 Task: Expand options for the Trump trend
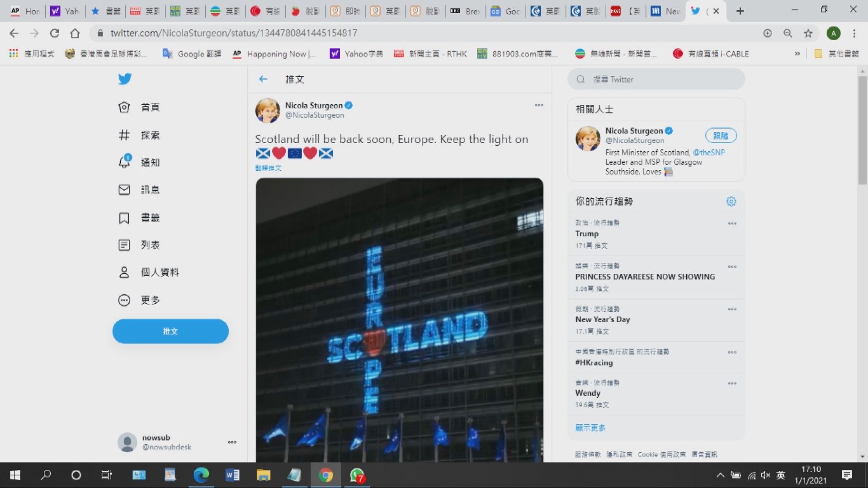point(732,223)
